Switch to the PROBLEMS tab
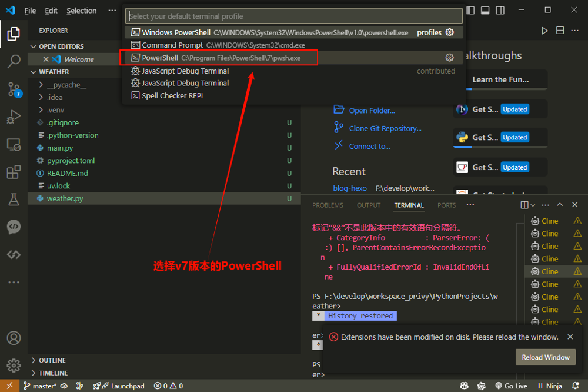This screenshot has height=392, width=588. pos(328,205)
